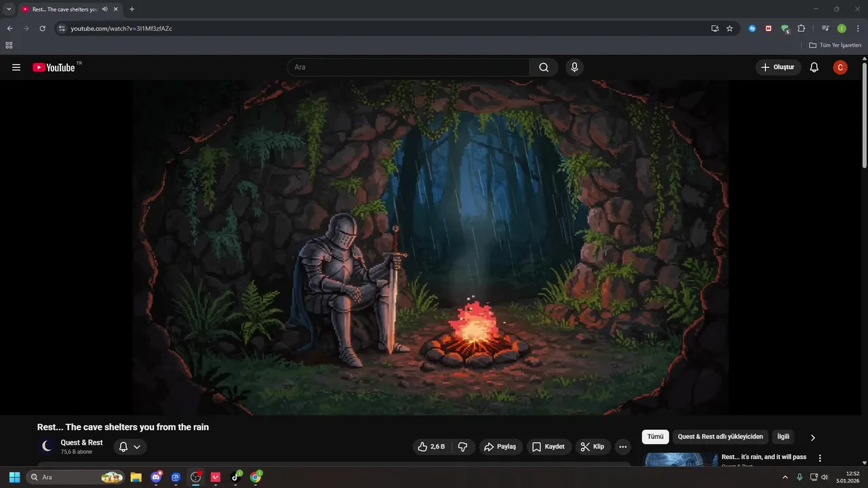Open subscription notification bell dropdown for Quest & Rest

tap(130, 447)
